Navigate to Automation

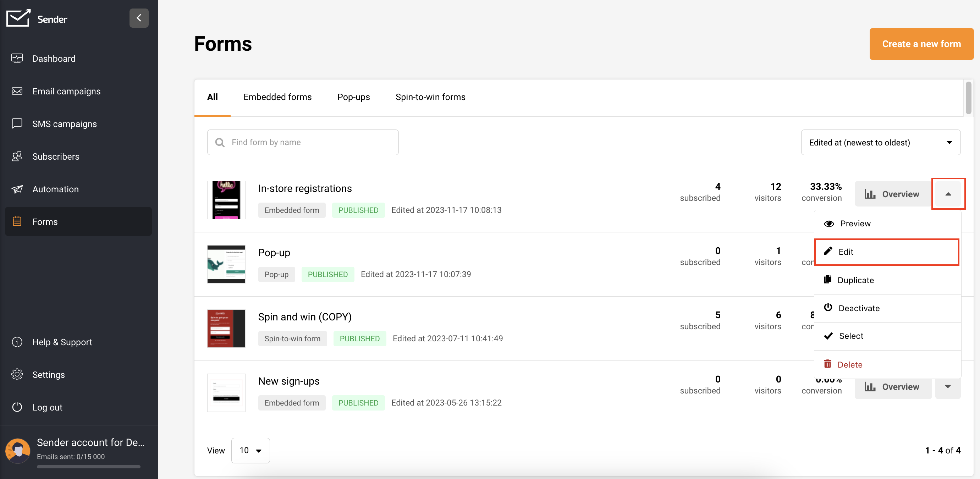(55, 189)
